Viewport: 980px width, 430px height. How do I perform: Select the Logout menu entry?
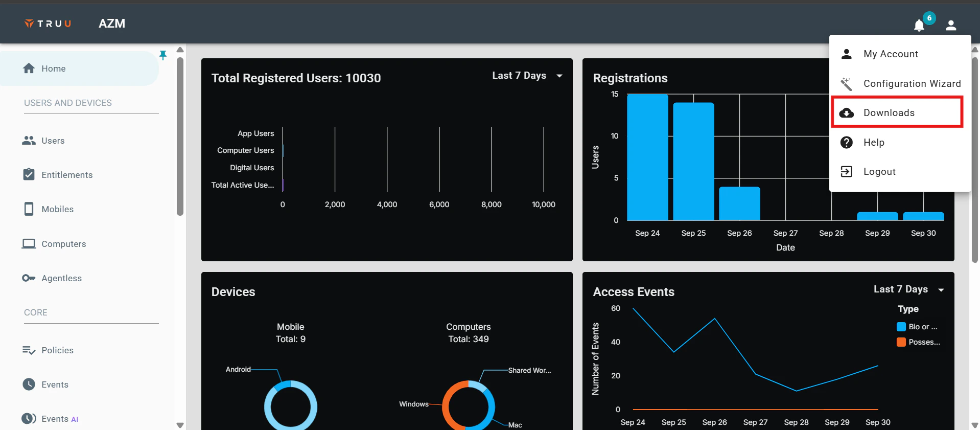click(900, 171)
